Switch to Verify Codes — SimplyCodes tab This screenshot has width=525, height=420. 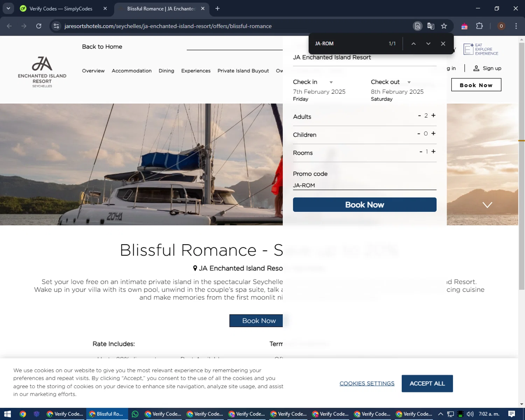click(61, 9)
